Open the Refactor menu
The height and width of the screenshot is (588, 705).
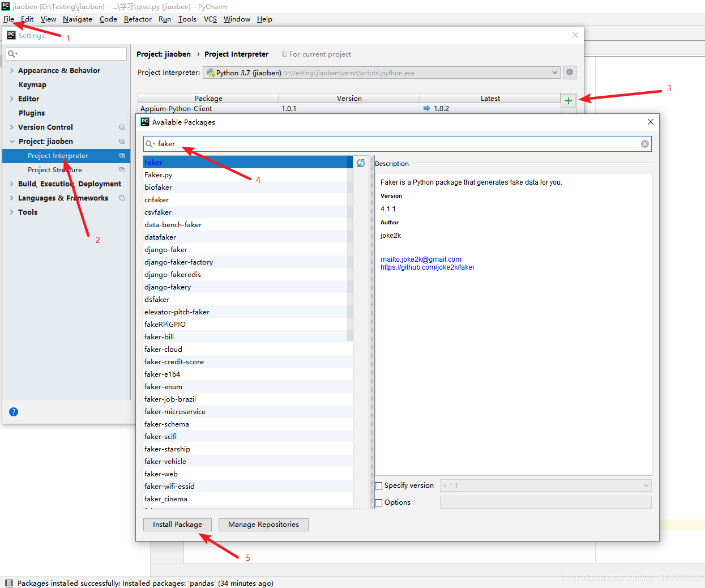click(x=138, y=19)
